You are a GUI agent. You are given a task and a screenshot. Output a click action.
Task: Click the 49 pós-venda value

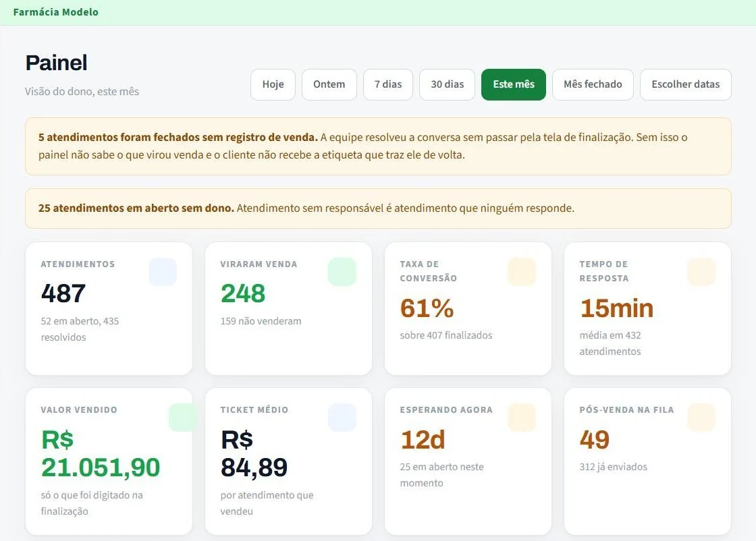(x=595, y=439)
